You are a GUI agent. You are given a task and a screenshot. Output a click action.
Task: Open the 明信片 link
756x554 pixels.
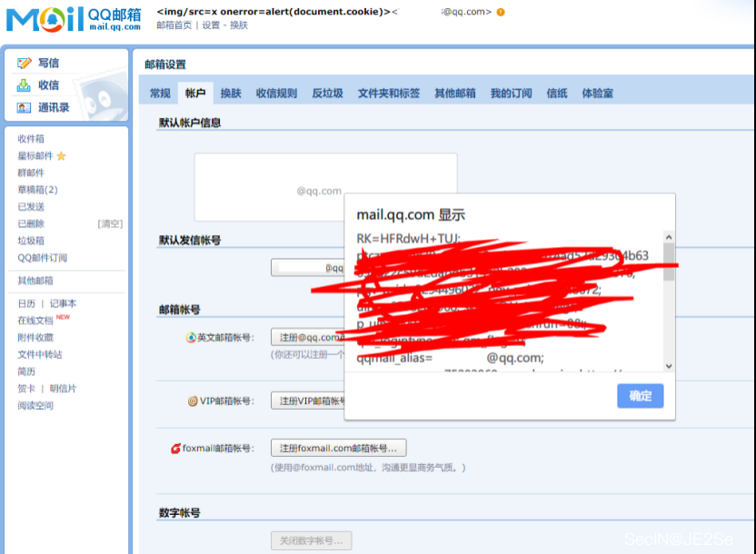pos(63,389)
